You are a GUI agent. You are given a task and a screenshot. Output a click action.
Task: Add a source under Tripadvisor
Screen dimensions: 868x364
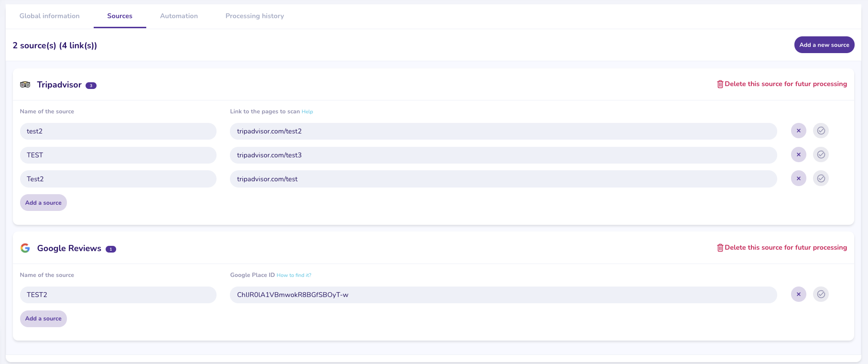pyautogui.click(x=43, y=203)
